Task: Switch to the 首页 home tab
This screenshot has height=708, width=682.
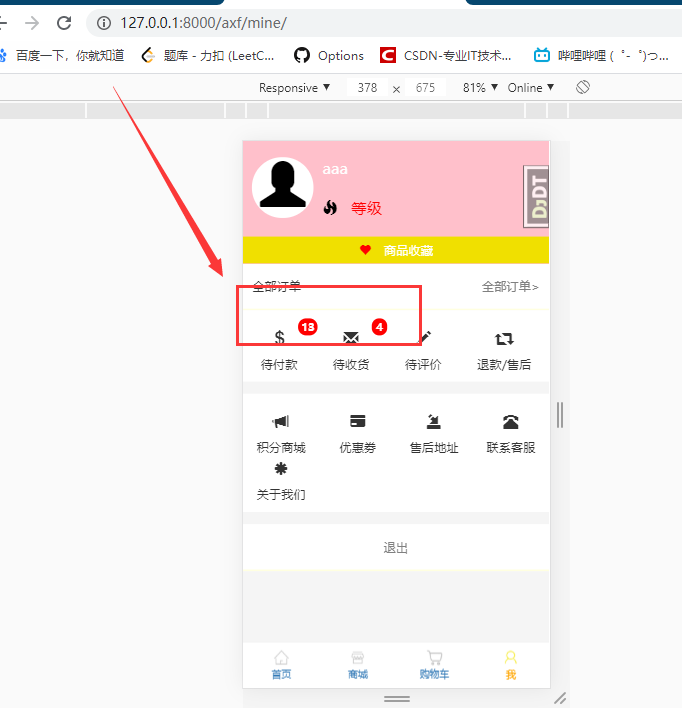Action: click(x=281, y=665)
